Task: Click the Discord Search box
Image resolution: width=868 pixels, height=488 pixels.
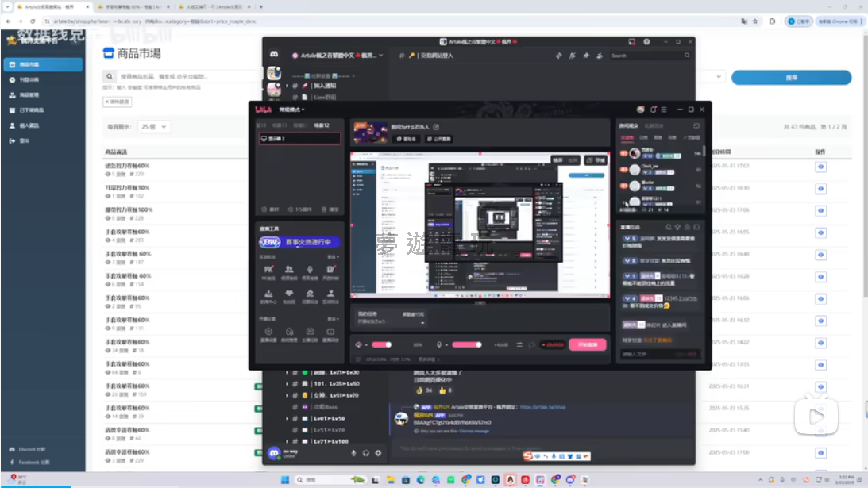Action: pyautogui.click(x=650, y=56)
